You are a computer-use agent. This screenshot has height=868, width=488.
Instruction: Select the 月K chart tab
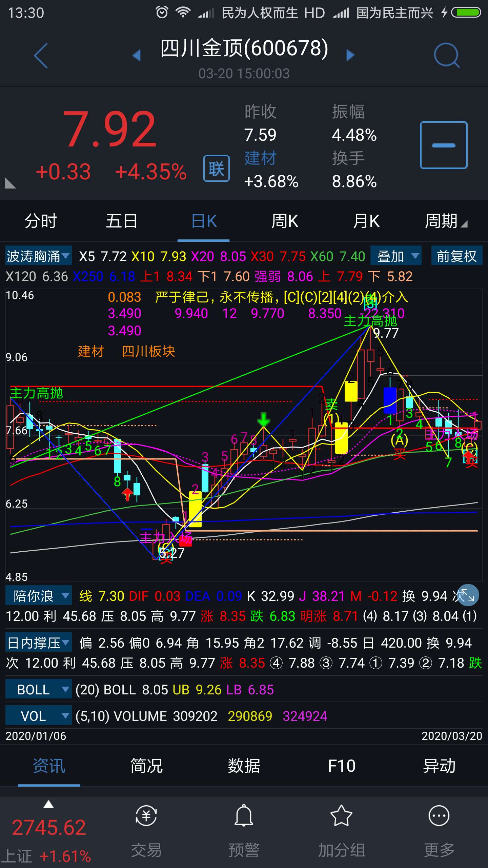[366, 221]
